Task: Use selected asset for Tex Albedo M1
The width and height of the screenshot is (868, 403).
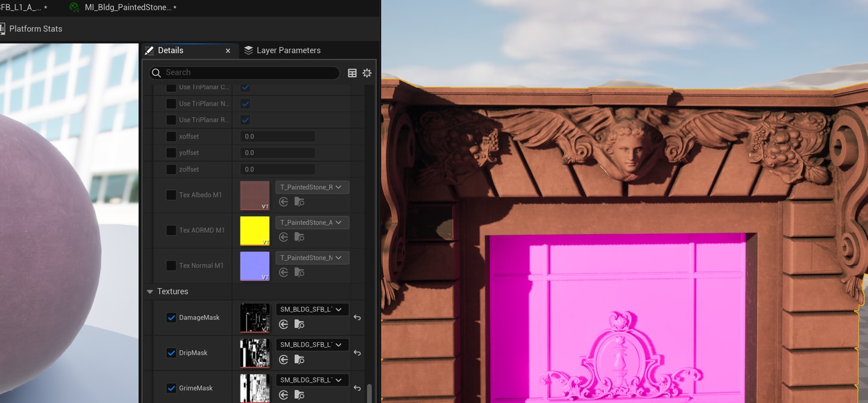Action: click(x=283, y=202)
